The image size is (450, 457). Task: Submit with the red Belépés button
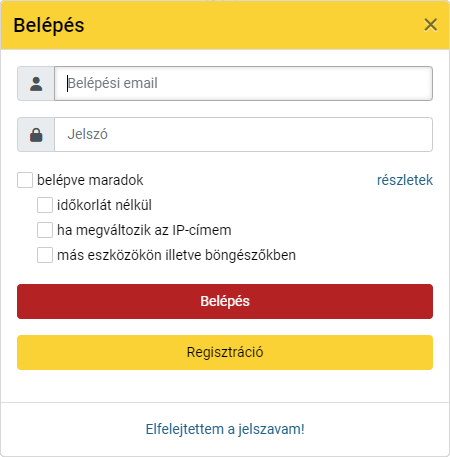coord(225,301)
